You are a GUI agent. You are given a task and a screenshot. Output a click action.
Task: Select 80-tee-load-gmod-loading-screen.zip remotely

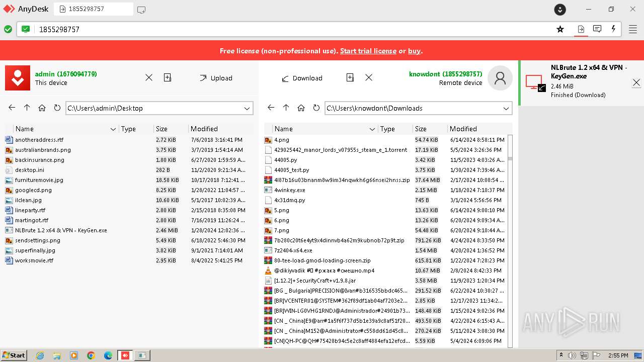tap(385, 260)
